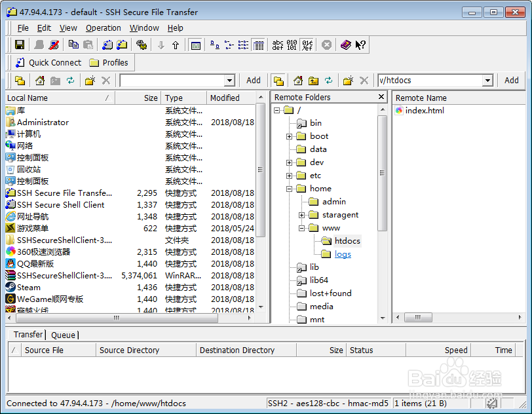This screenshot has height=414, width=532.
Task: Refresh the local file list
Action: pyautogui.click(x=71, y=81)
